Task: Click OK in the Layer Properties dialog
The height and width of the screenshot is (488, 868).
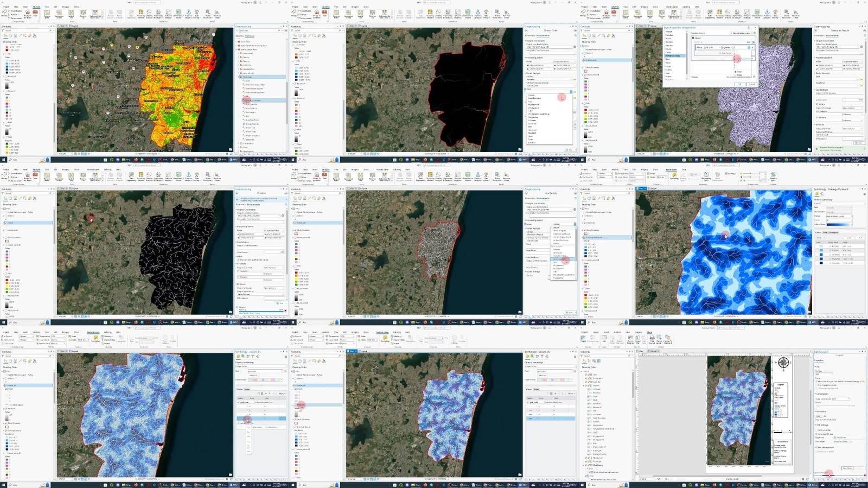Action: pos(739,84)
